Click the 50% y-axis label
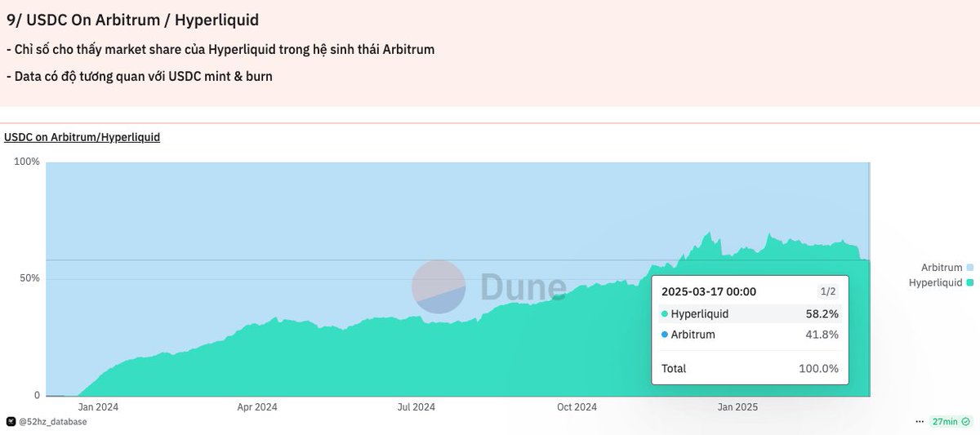980x435 pixels. coord(29,278)
